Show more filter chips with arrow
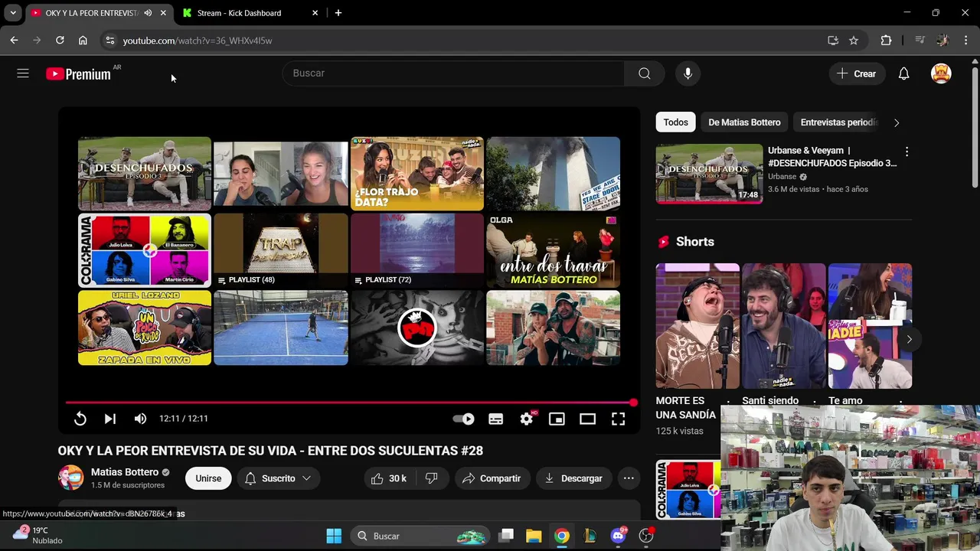 coord(897,122)
